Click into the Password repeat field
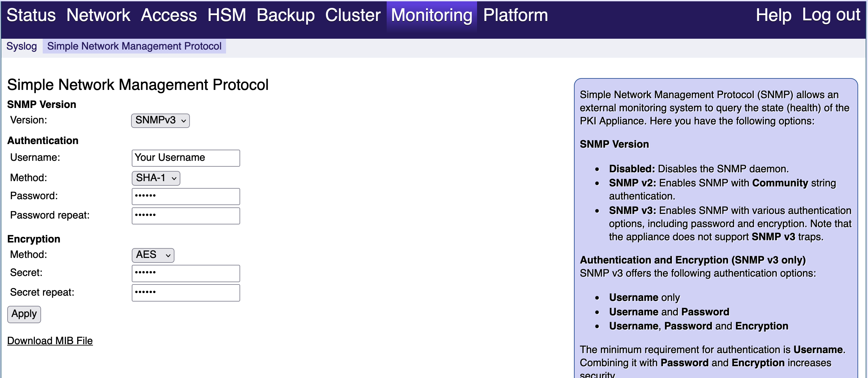 coord(186,216)
